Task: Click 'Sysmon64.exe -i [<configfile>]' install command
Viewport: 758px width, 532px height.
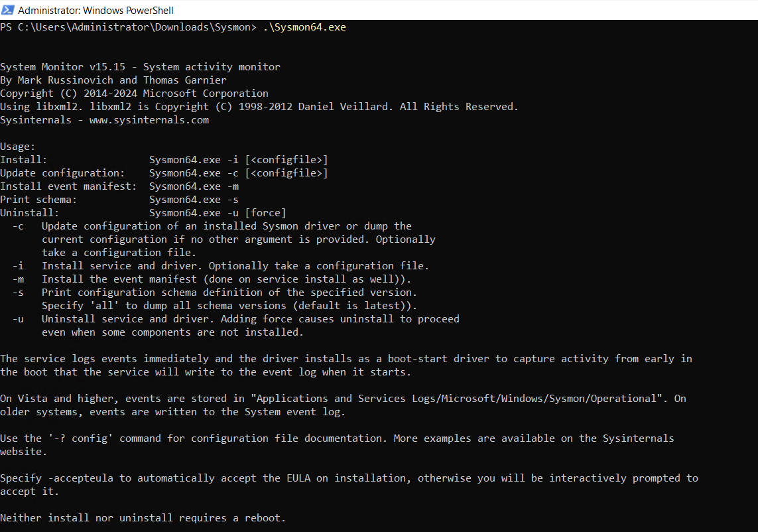Action: 238,160
